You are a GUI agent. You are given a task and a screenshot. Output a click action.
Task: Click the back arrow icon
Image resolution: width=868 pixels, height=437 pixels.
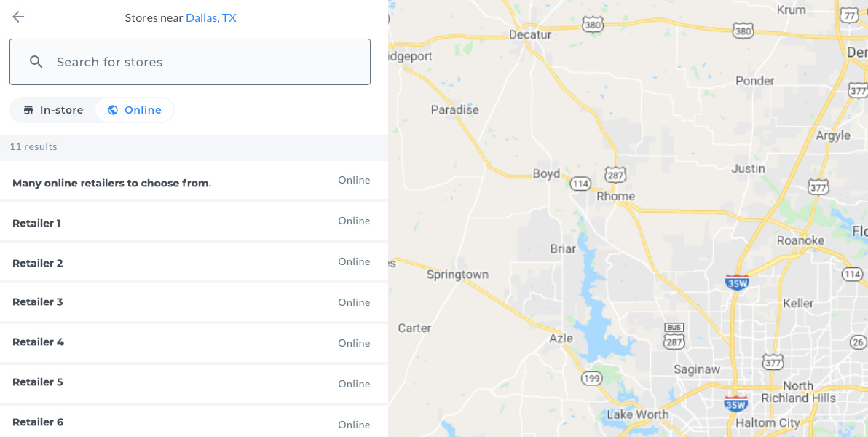coord(18,17)
